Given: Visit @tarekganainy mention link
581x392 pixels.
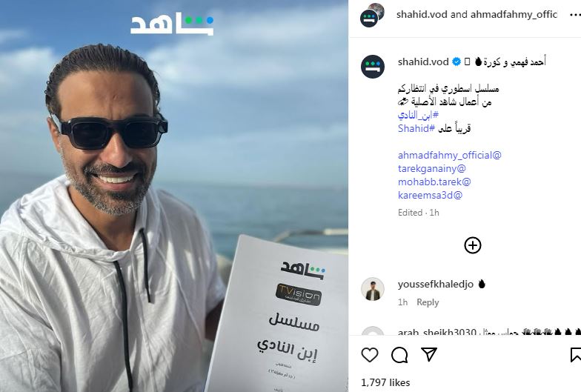Looking at the screenshot, I should pos(431,168).
